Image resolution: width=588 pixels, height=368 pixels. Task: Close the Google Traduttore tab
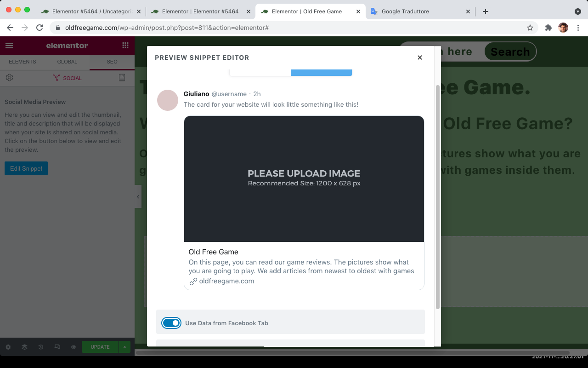468,11
